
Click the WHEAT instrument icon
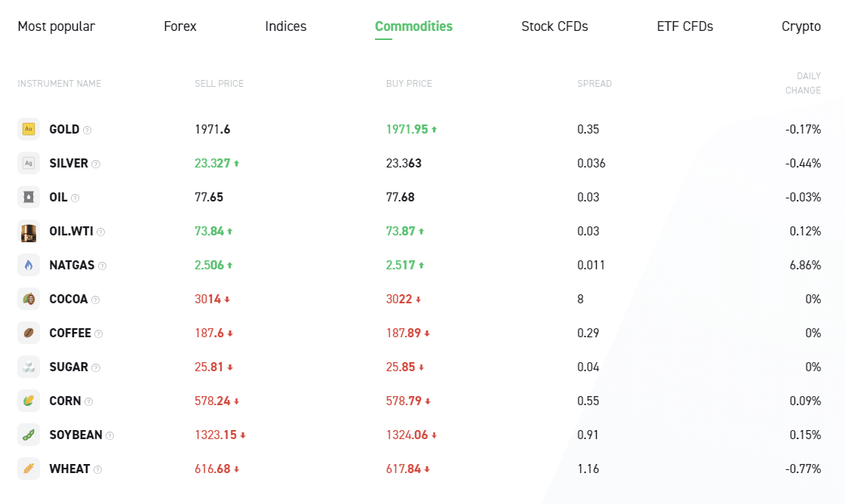29,469
